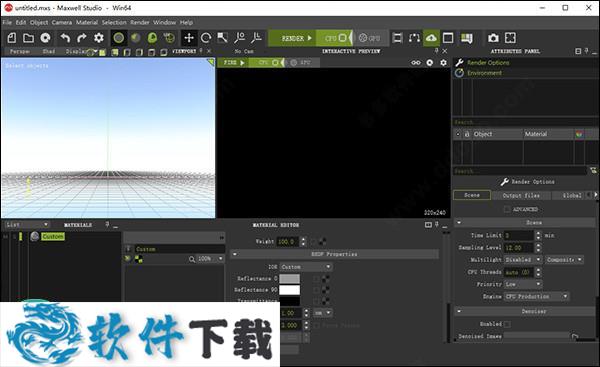Open the Engine CPU Production dropdown
The height and width of the screenshot is (367, 600).
click(x=536, y=296)
